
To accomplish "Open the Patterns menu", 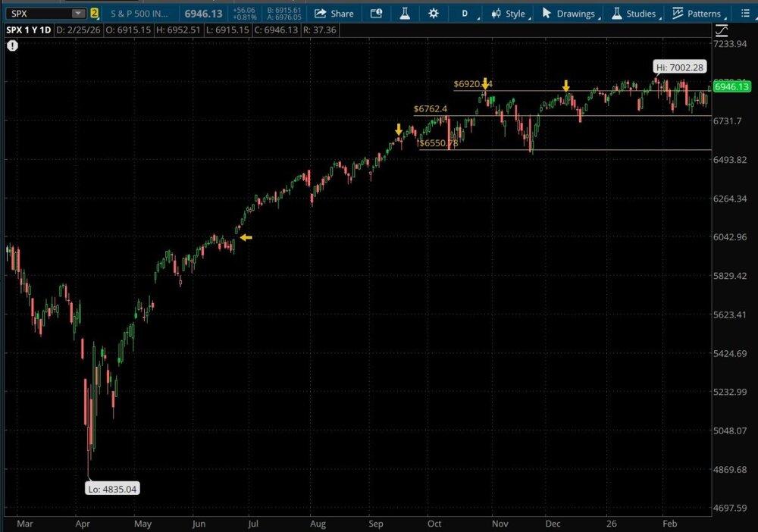I will pyautogui.click(x=697, y=13).
